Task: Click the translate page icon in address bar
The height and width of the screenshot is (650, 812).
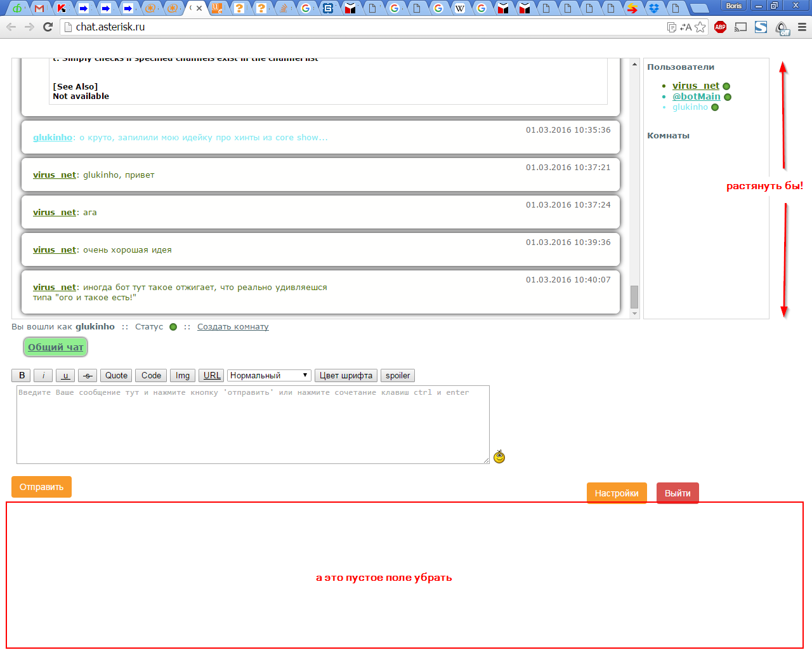Action: tap(686, 27)
